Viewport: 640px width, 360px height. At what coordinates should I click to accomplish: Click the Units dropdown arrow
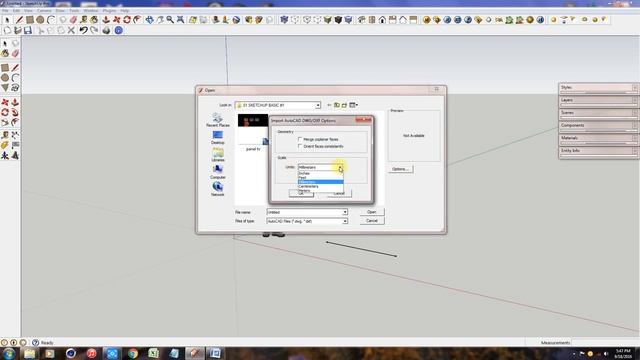click(x=340, y=167)
